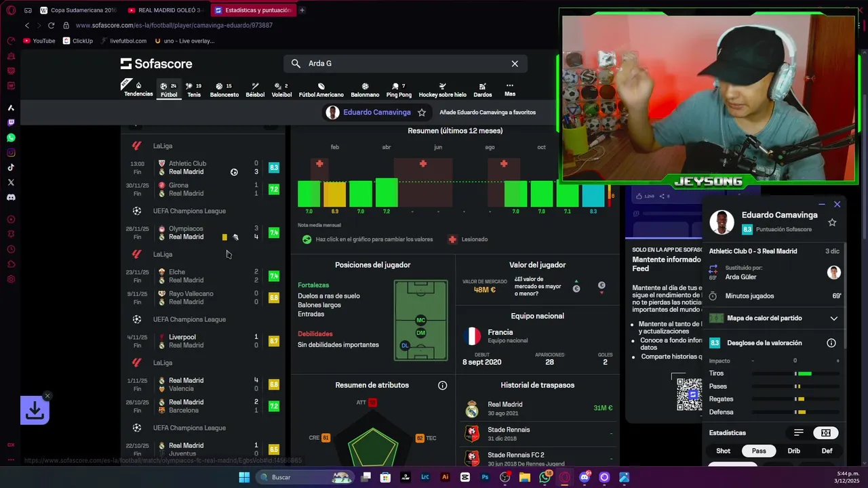The height and width of the screenshot is (488, 868).
Task: Open the Balonmano sport section
Action: (365, 89)
